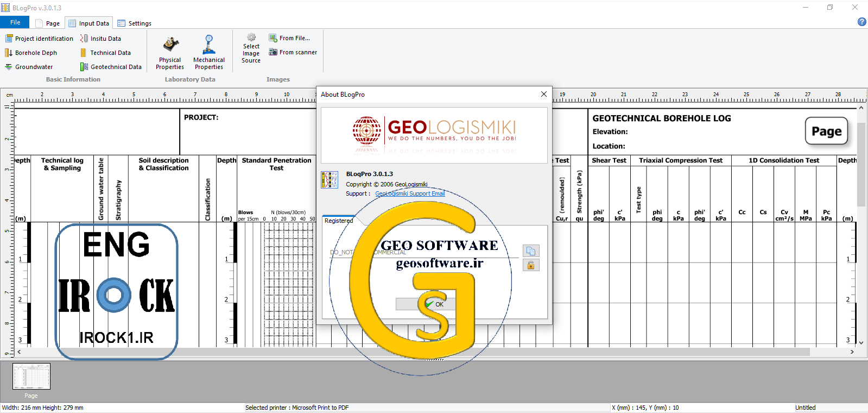Click the Triaxial Compression Test header
This screenshot has width=868, height=413.
(x=681, y=160)
